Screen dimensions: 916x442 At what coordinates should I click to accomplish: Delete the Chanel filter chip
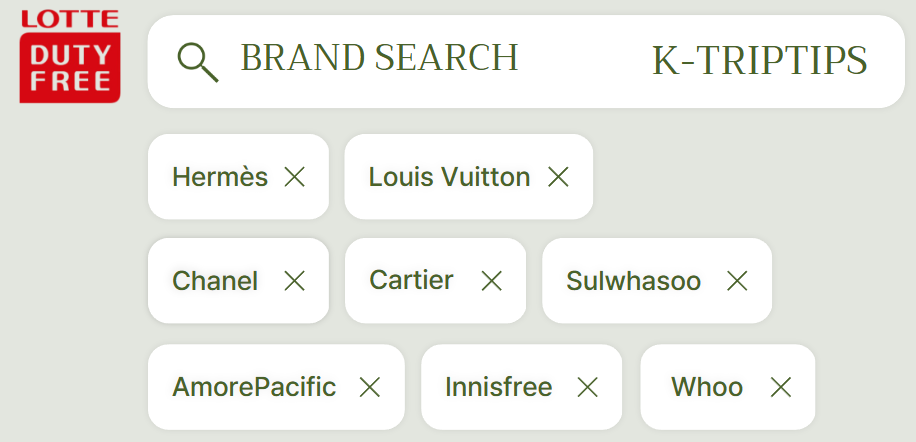tap(294, 281)
